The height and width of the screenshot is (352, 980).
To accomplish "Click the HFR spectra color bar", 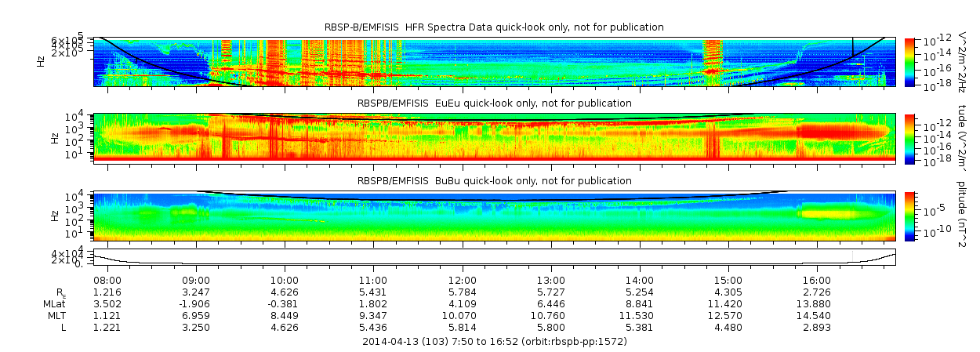I will click(x=909, y=61).
